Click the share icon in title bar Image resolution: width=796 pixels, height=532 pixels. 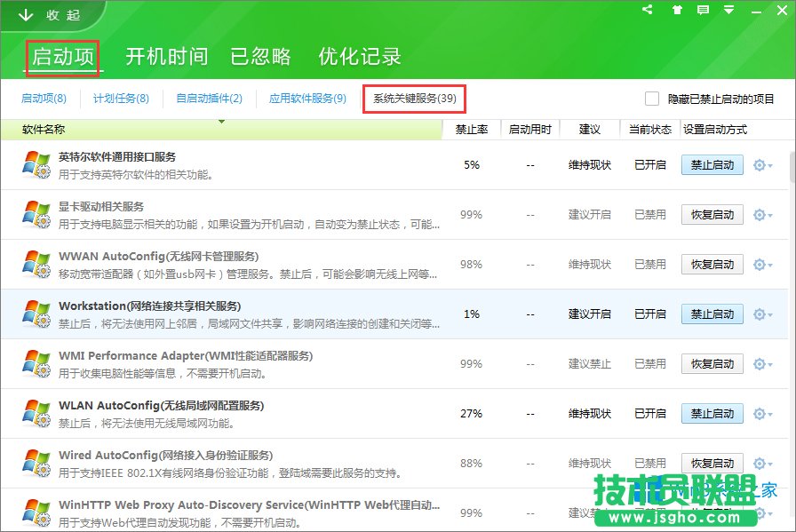tap(648, 11)
